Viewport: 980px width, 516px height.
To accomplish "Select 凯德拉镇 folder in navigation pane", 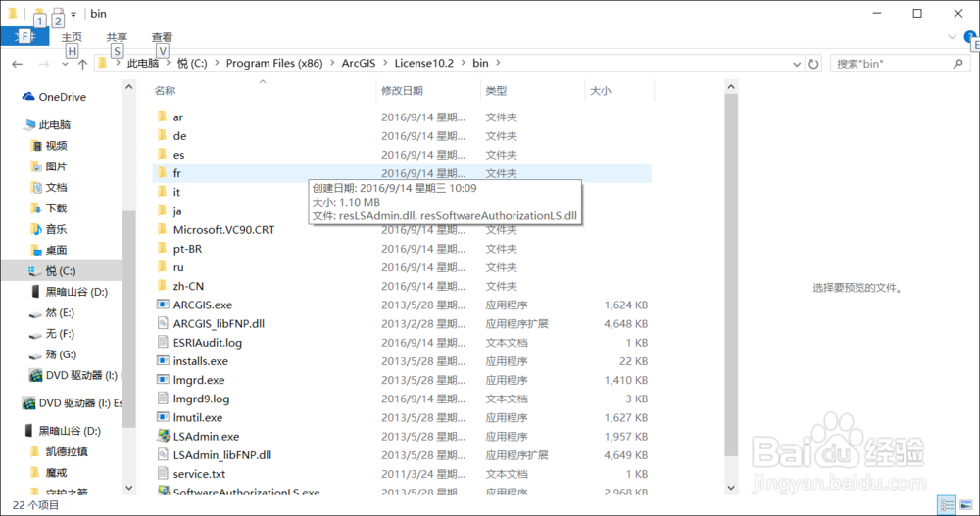I will point(67,451).
